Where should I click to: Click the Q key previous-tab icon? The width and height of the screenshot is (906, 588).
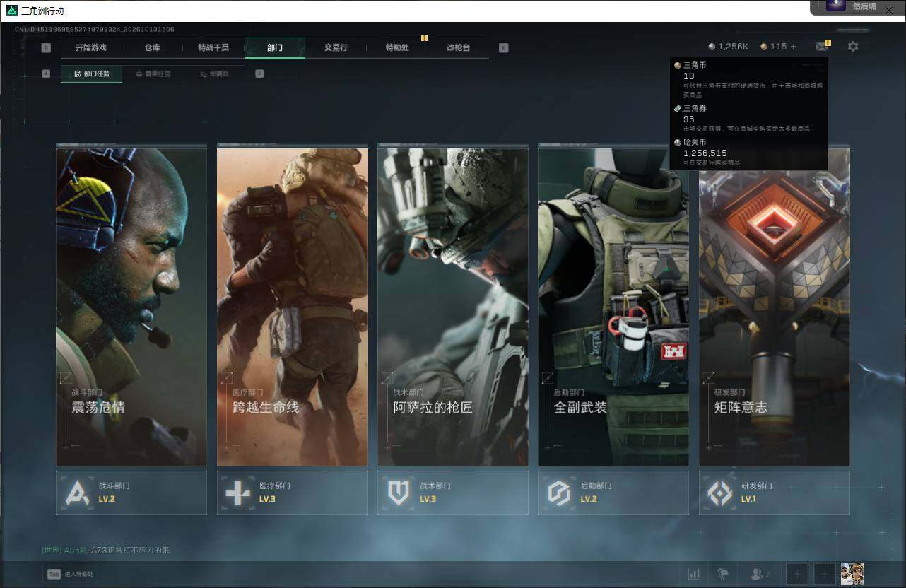[46, 48]
